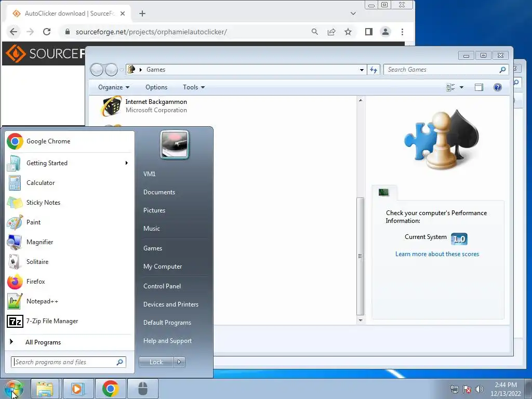The height and width of the screenshot is (399, 532).
Task: Click Options in Games toolbar
Action: (x=156, y=87)
